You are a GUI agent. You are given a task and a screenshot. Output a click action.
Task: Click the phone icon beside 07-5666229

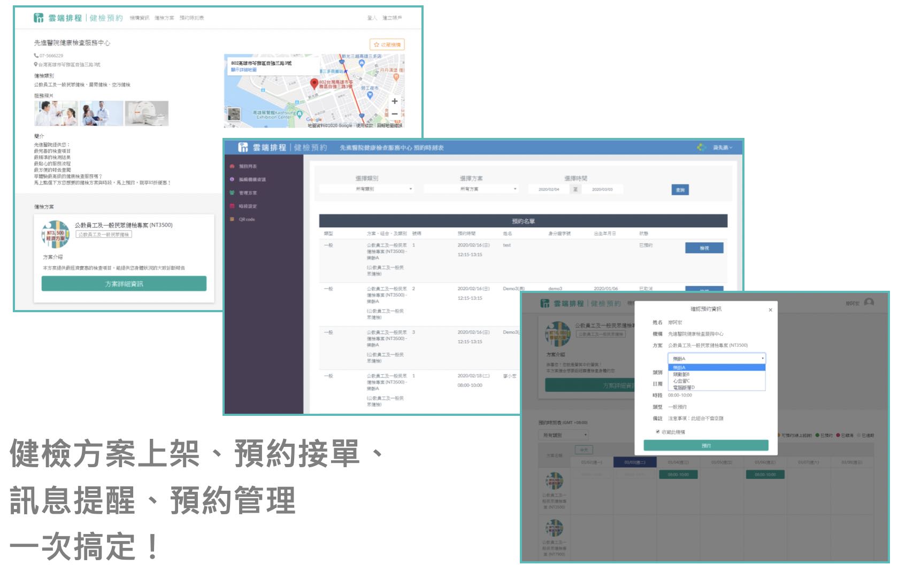pos(36,56)
